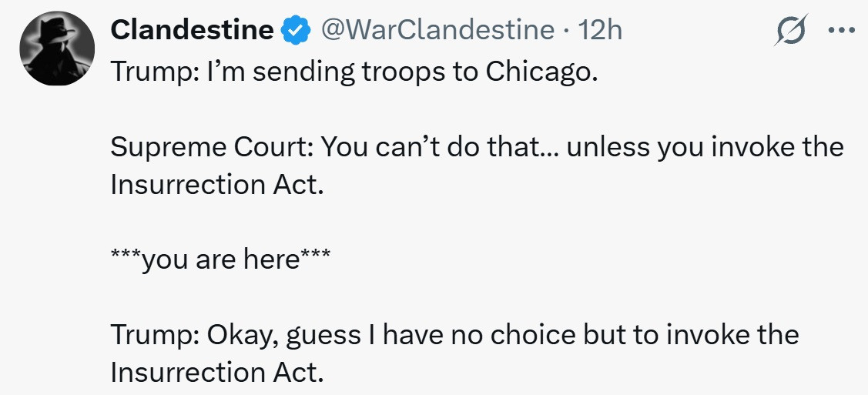Viewport: 868px width, 395px height.
Task: Click the 12h post timestamp
Action: (x=601, y=31)
